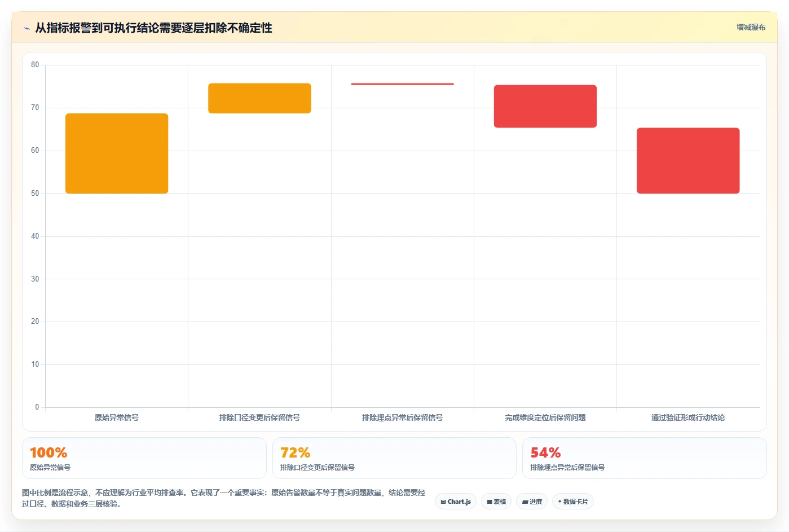Click x-axis label 通过验证形成行动结论
This screenshot has width=789, height=532.
click(x=688, y=417)
